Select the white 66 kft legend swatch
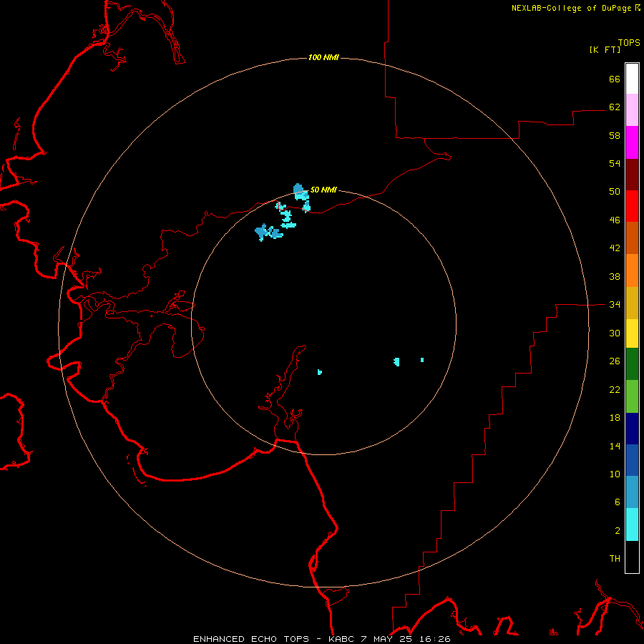The height and width of the screenshot is (644, 644). click(x=632, y=79)
